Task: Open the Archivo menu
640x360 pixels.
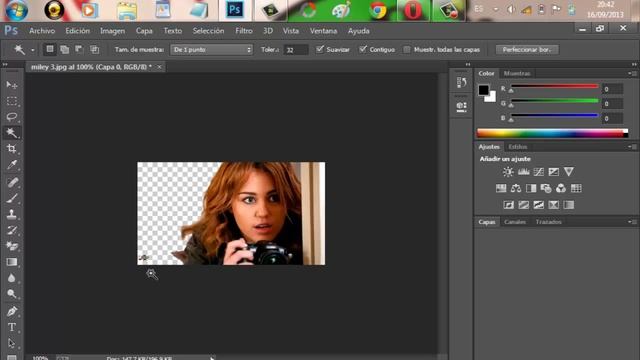Action: (x=42, y=31)
